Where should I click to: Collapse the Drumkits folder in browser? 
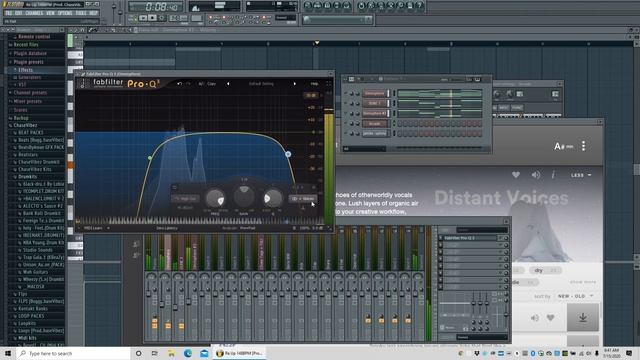click(x=27, y=177)
